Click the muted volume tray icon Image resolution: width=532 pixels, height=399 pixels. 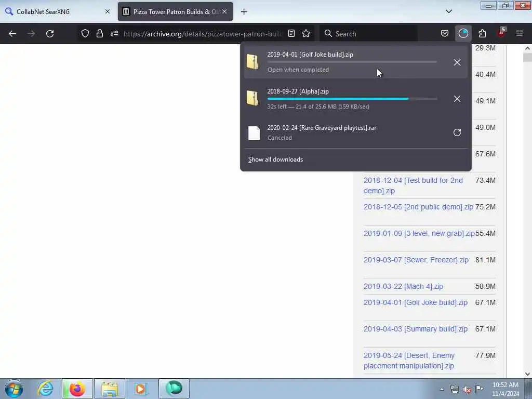467,389
